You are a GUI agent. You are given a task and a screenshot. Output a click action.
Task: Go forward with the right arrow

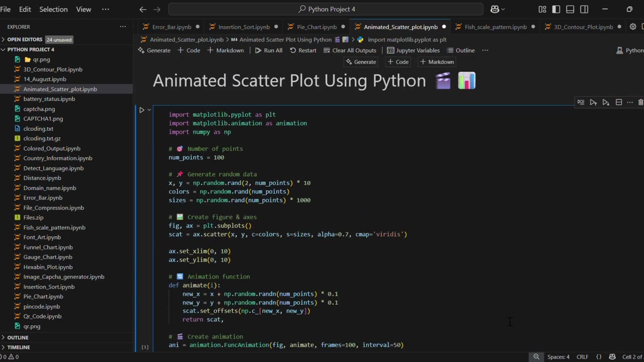[157, 9]
